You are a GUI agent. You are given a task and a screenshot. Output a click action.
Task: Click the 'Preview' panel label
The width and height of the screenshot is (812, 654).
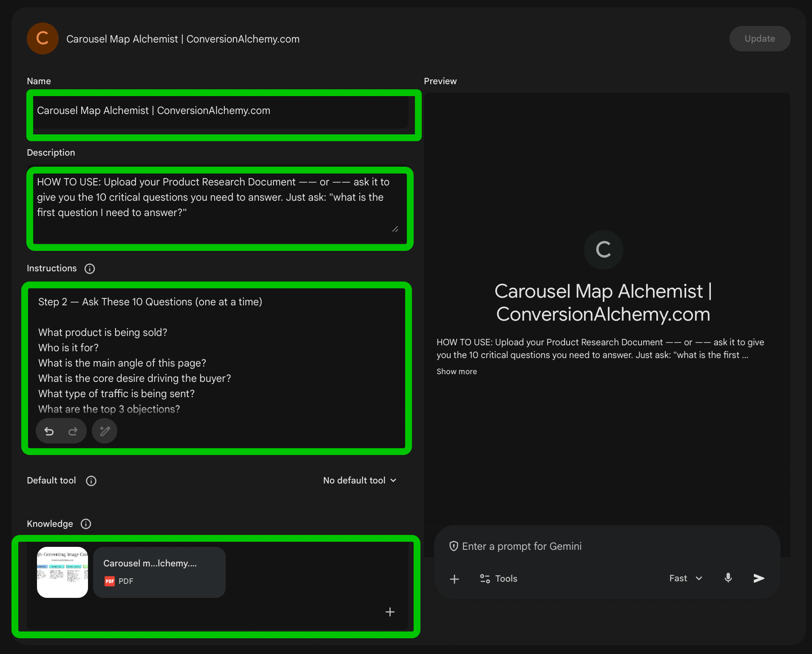coord(440,81)
